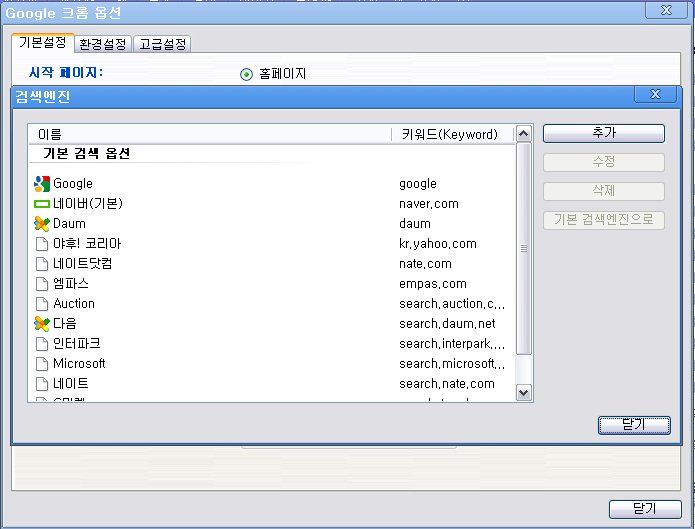Click the Daum icon in the list

[42, 224]
